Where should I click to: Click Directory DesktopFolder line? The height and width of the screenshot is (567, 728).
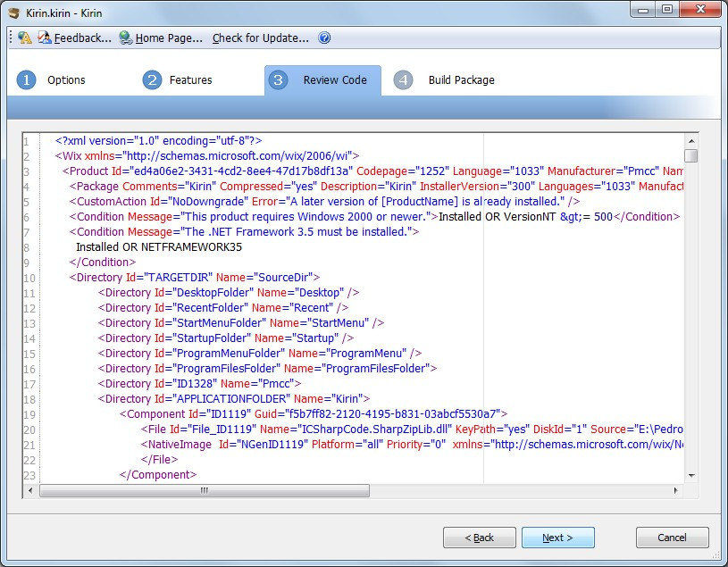coord(229,293)
